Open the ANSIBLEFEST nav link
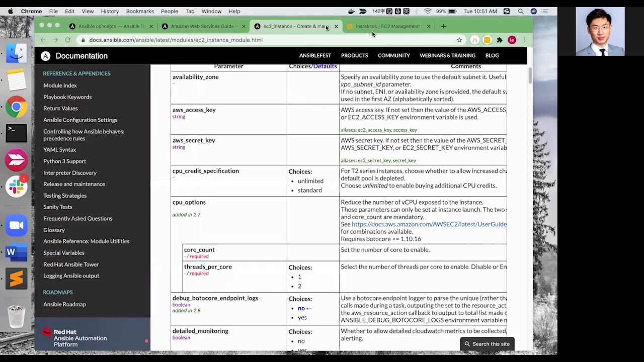Image resolution: width=644 pixels, height=362 pixels. click(315, 55)
